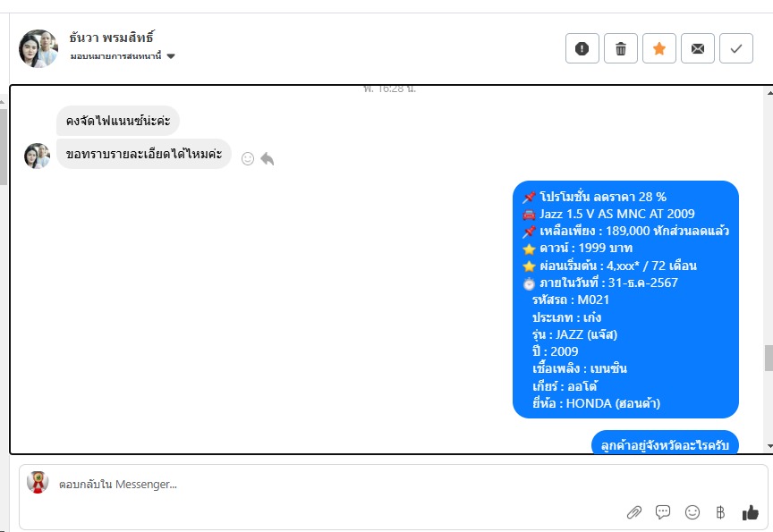The width and height of the screenshot is (773, 532).
Task: Click the chat scroll-down arrow
Action: tap(769, 446)
